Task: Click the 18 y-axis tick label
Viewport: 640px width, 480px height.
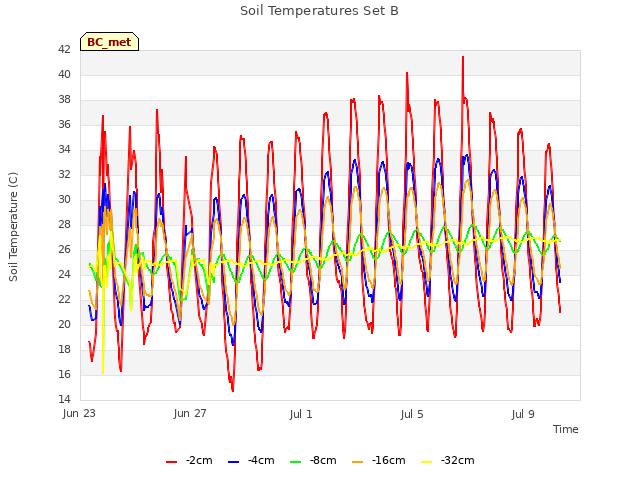Action: click(x=64, y=349)
